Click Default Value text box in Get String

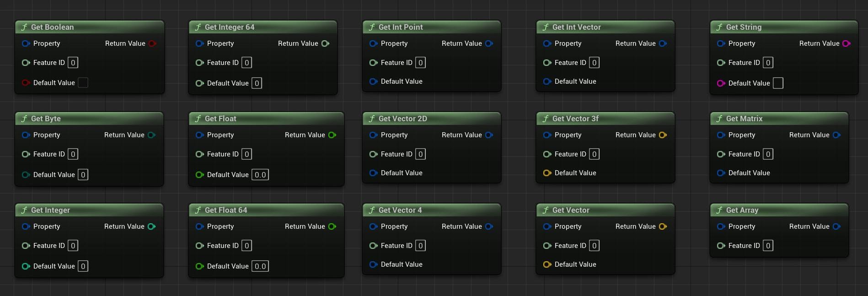[x=777, y=83]
